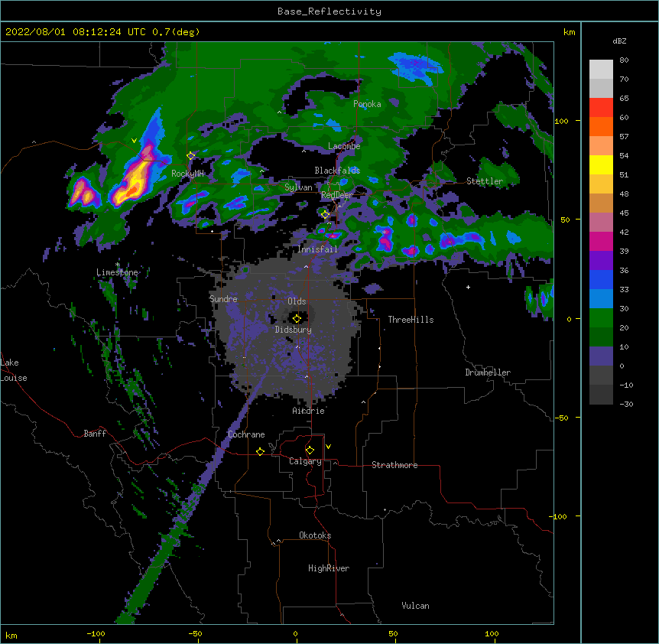Click the Calgary city label
The height and width of the screenshot is (644, 659).
click(305, 461)
